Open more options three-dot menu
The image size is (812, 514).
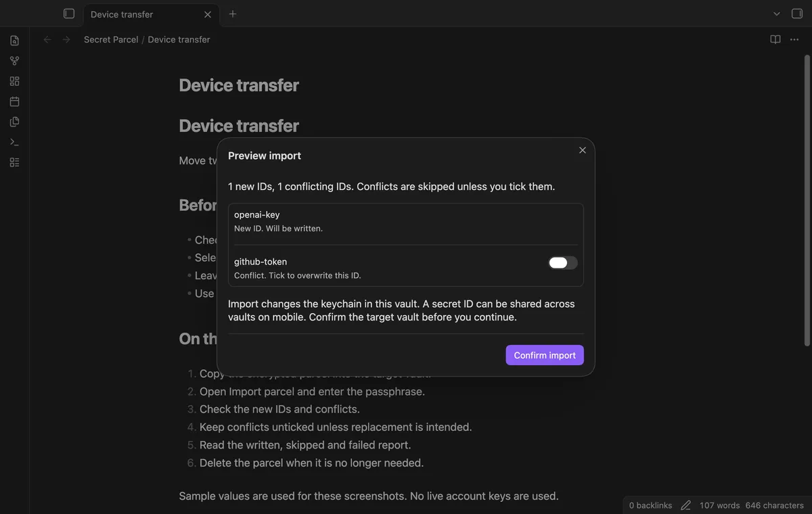(794, 39)
